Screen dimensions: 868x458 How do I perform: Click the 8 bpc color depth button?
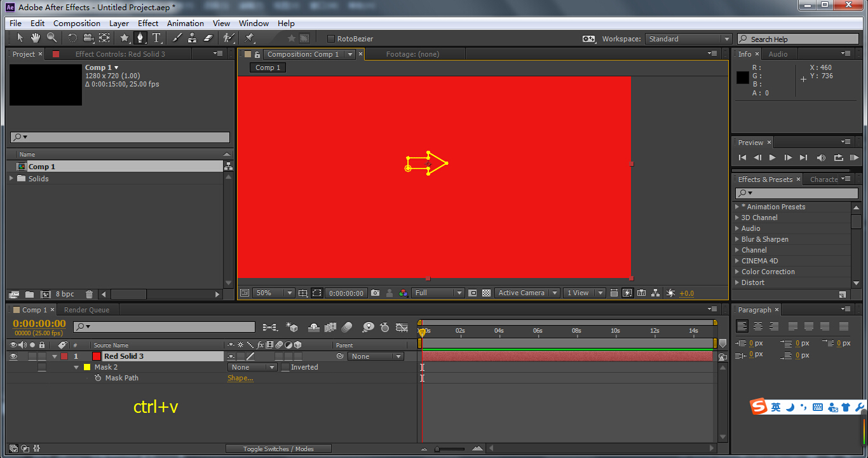tap(65, 295)
